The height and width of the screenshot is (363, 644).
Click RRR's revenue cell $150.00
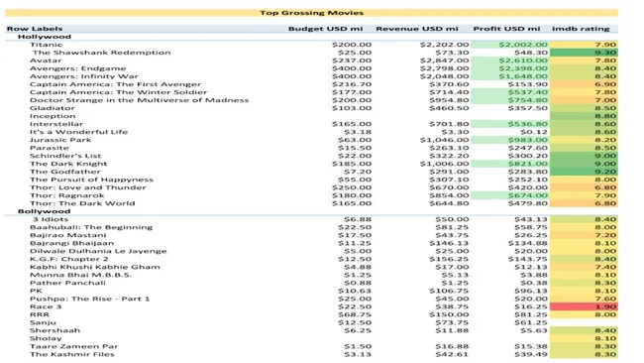(x=449, y=315)
